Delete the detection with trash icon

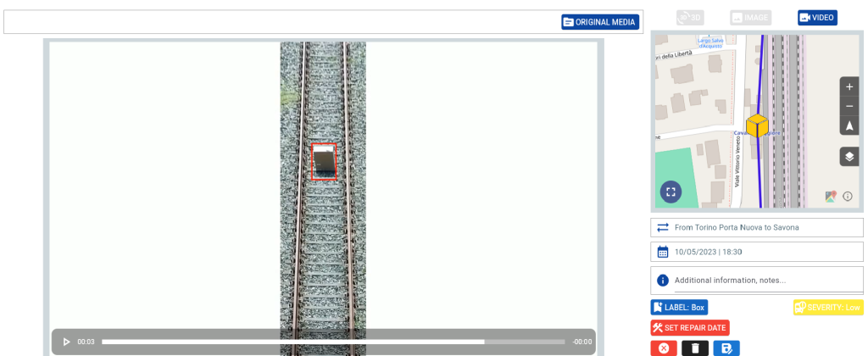(695, 348)
